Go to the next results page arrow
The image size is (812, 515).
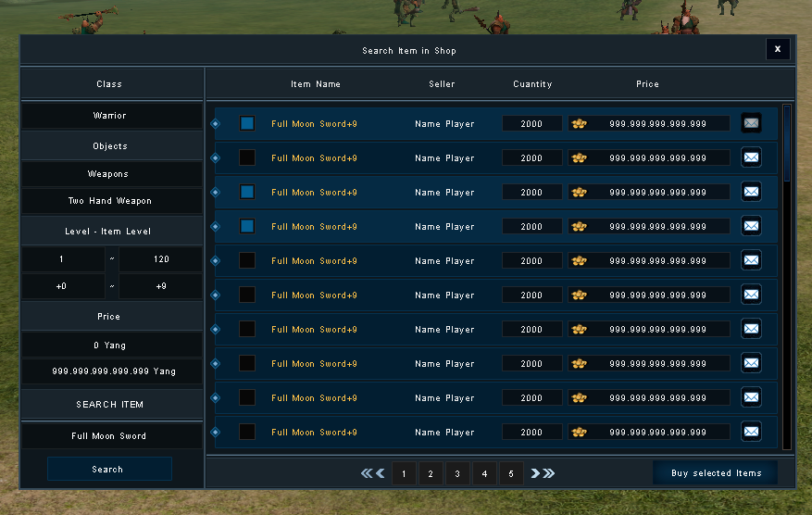[535, 473]
